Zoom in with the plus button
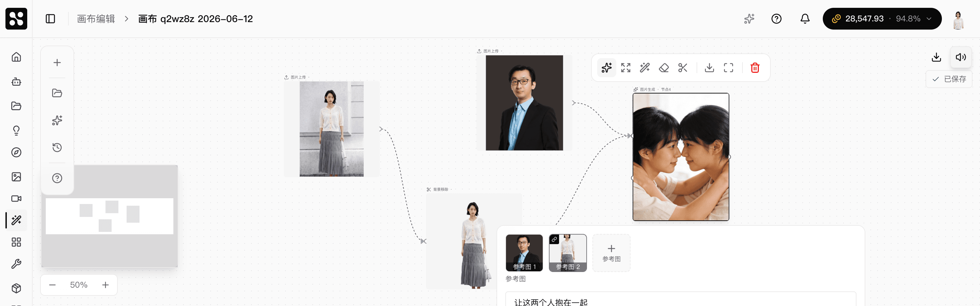This screenshot has width=980, height=306. [105, 285]
